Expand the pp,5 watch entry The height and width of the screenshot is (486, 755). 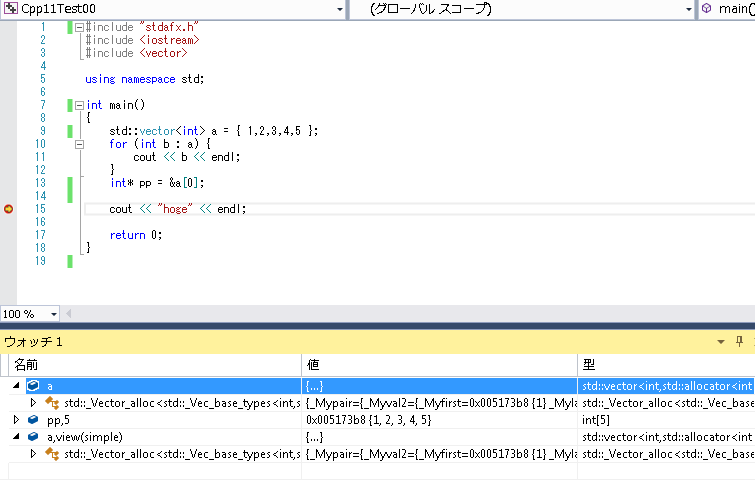coord(16,420)
